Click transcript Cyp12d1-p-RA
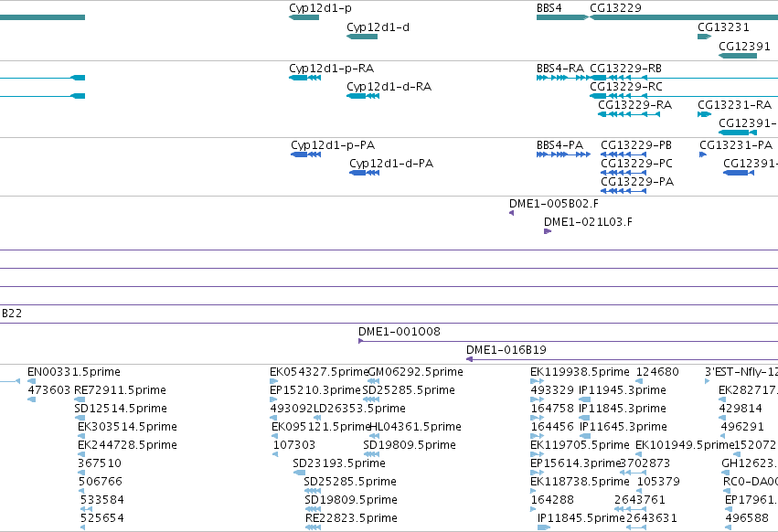The height and width of the screenshot is (532, 778). (304, 78)
